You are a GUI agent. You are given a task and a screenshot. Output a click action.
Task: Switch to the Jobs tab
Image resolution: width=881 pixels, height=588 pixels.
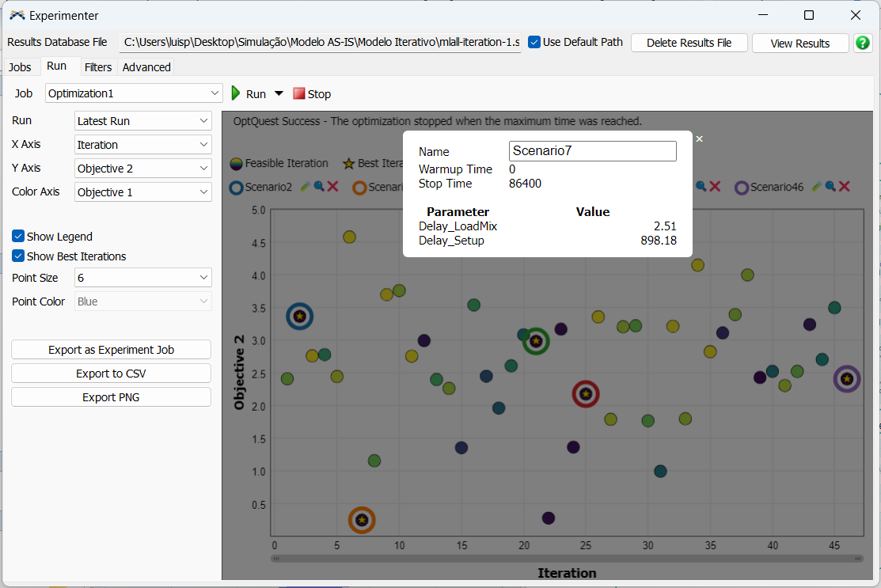pos(20,67)
